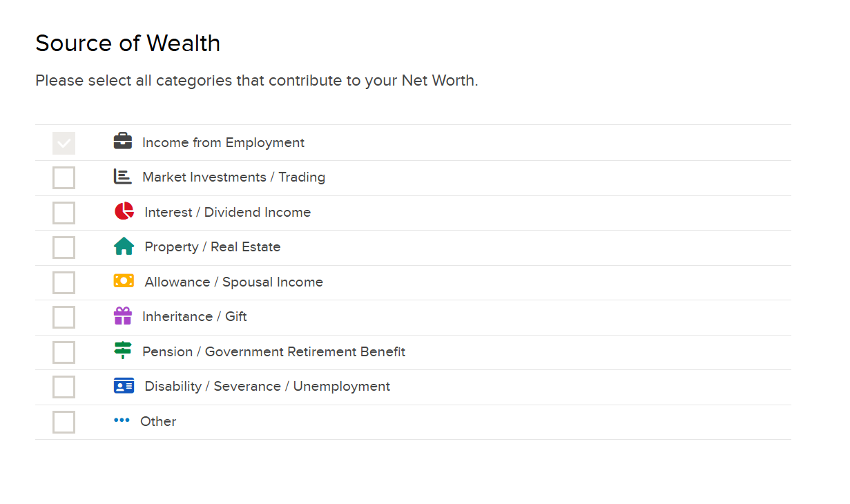Click the yellow money bill icon
Screen dimensions: 850x504
[x=124, y=281]
